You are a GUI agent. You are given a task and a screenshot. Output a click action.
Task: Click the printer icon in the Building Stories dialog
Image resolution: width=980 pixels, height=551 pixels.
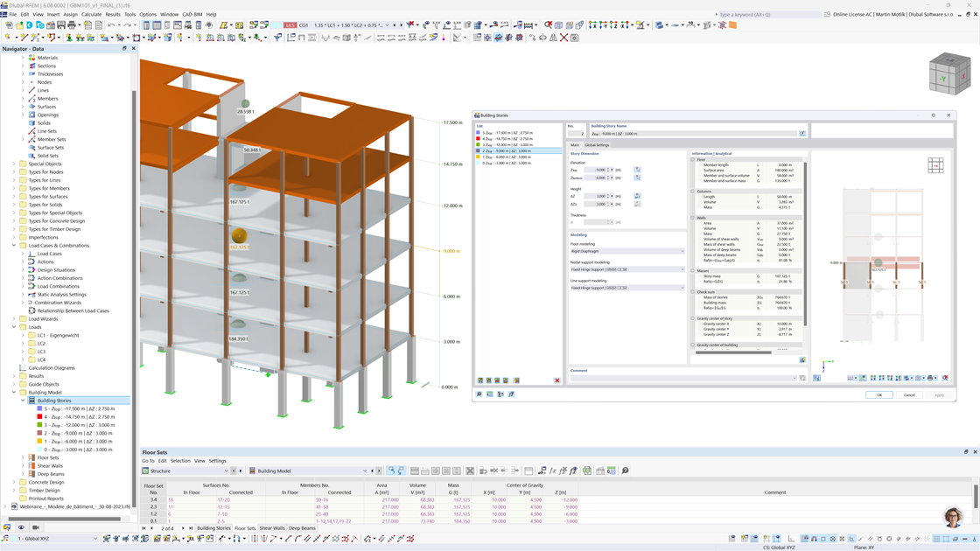[931, 378]
